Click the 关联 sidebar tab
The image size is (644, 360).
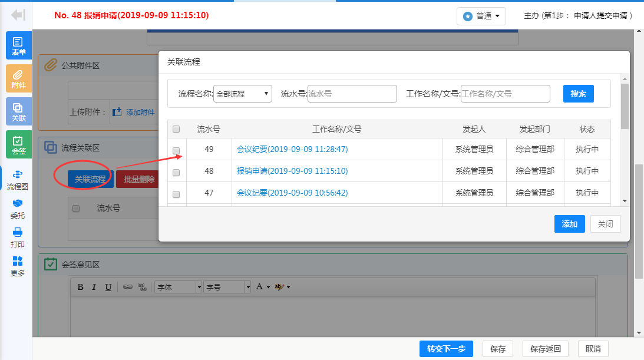click(18, 111)
